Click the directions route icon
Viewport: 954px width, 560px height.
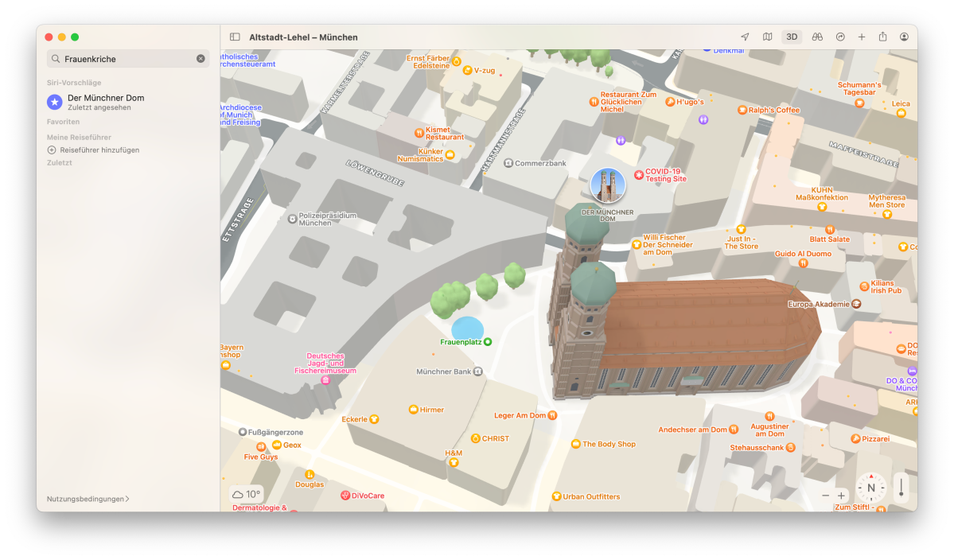click(840, 37)
